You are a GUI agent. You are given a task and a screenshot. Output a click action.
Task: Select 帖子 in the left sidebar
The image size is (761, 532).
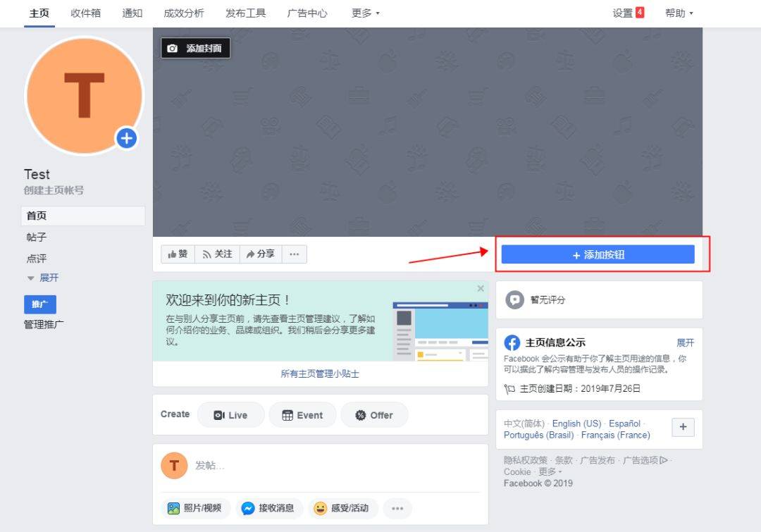(x=37, y=237)
